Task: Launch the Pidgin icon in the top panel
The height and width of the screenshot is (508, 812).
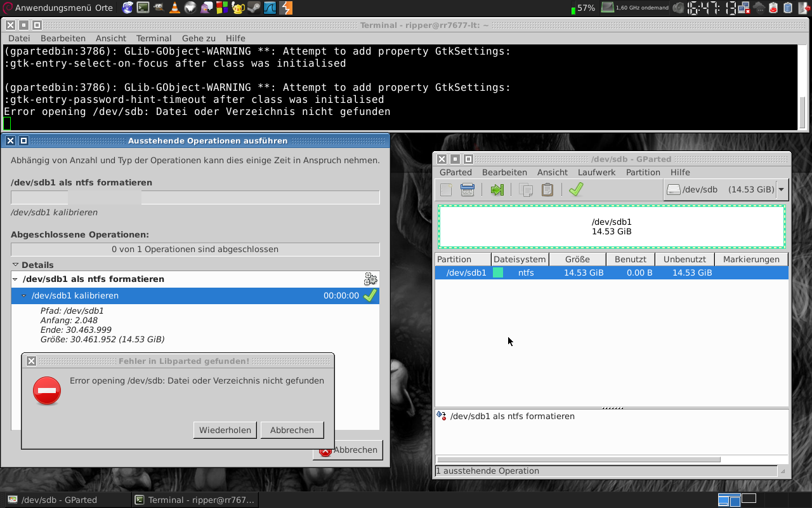Action: pos(207,8)
